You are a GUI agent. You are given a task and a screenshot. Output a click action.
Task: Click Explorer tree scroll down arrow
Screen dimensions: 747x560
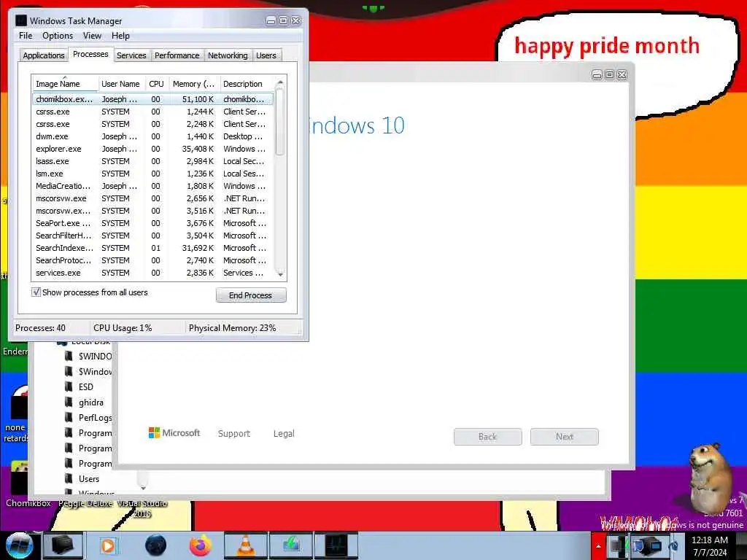pyautogui.click(x=143, y=488)
